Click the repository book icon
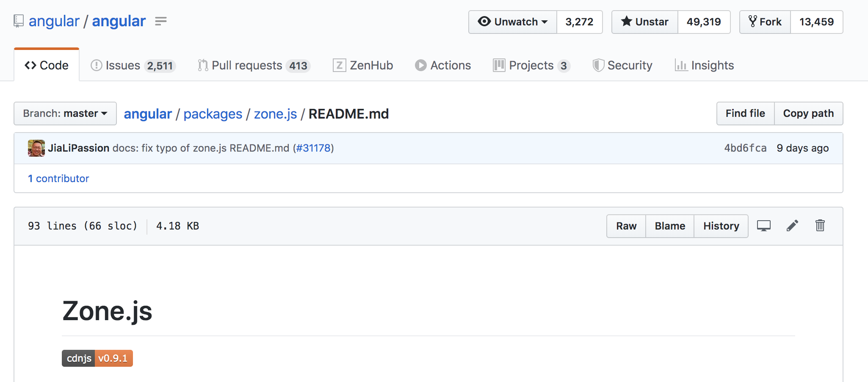This screenshot has width=868, height=382. pyautogui.click(x=19, y=21)
